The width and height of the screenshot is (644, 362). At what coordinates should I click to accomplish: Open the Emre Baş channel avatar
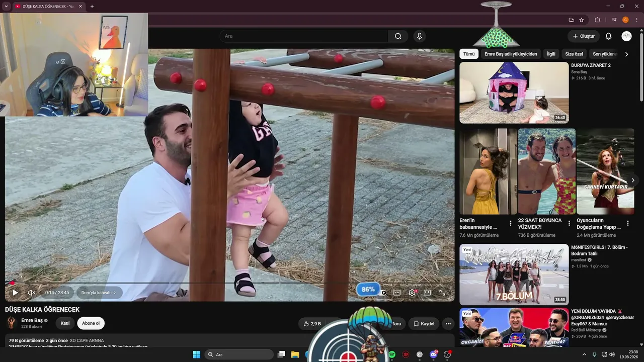11,323
